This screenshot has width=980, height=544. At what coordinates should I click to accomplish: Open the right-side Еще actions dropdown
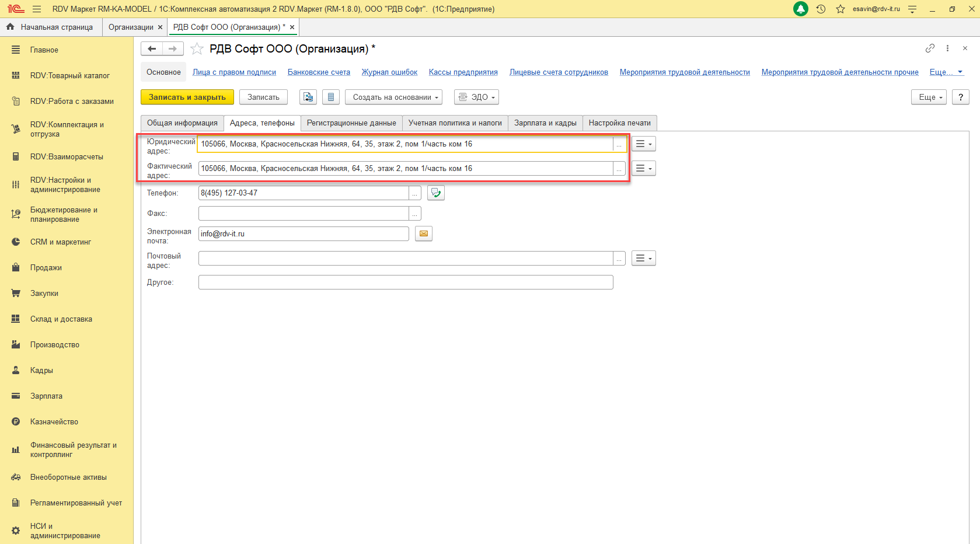point(928,97)
